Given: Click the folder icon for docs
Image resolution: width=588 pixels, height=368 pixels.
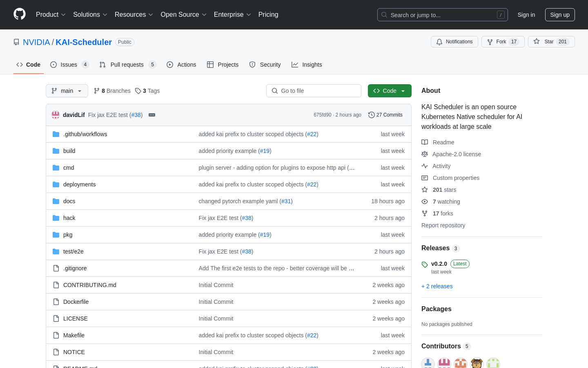Looking at the screenshot, I should click(x=56, y=201).
